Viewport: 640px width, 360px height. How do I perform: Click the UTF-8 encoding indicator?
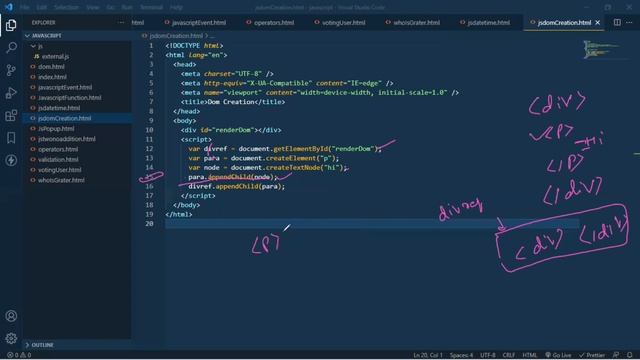coord(487,355)
